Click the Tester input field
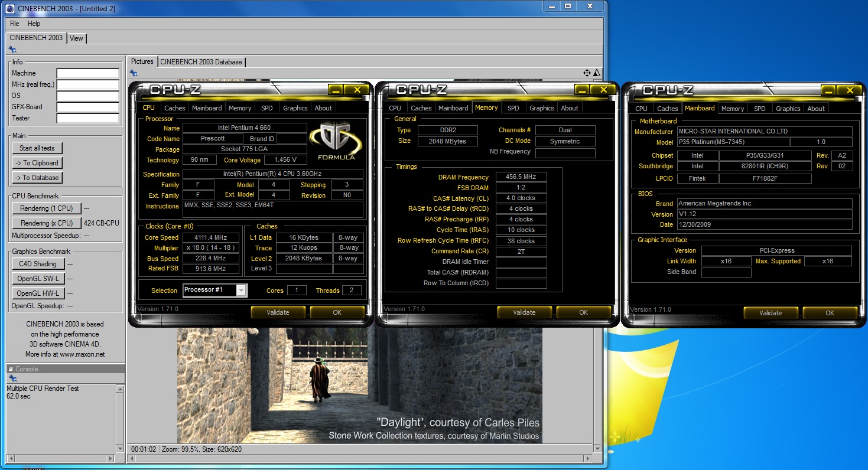Viewport: 868px width, 470px height. click(x=87, y=118)
